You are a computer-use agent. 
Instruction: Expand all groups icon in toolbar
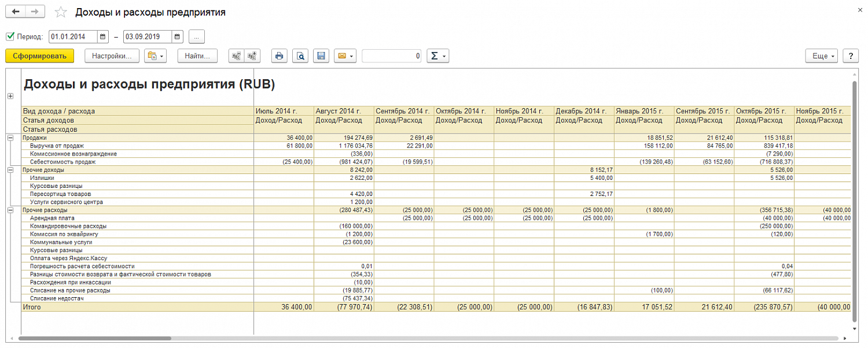(x=252, y=56)
